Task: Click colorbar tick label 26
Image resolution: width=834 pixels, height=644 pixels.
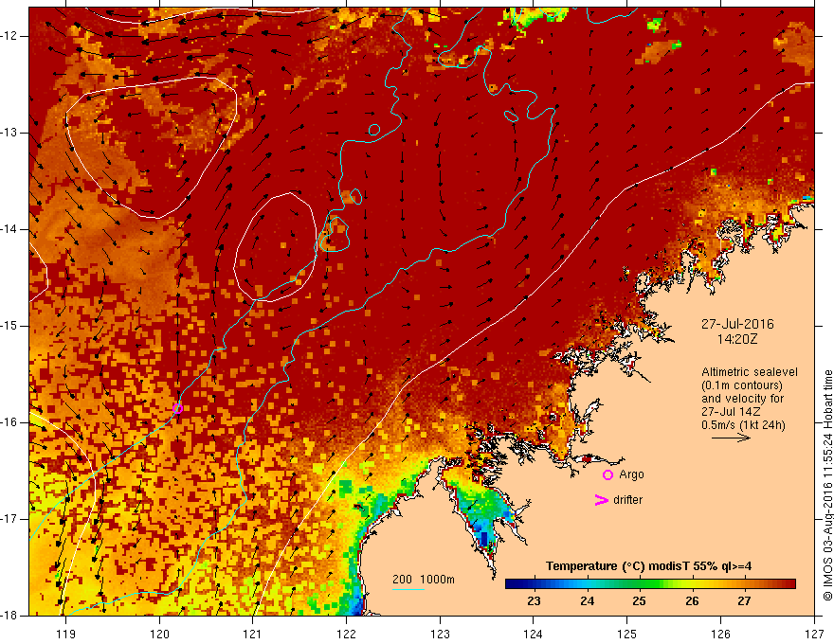Action: 692,601
